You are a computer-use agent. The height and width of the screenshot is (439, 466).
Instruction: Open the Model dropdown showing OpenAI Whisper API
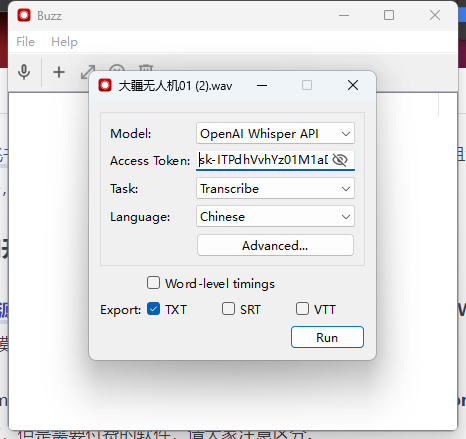[x=275, y=133]
